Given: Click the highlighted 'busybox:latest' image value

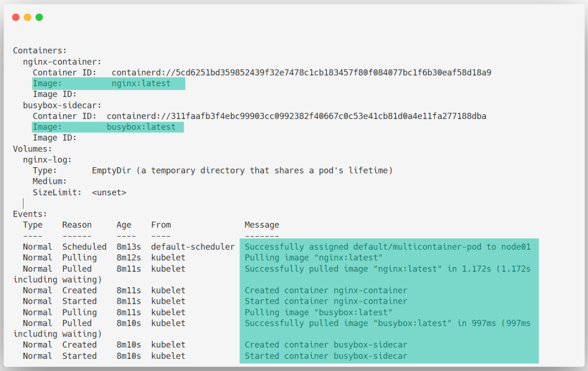Looking at the screenshot, I should coord(141,127).
